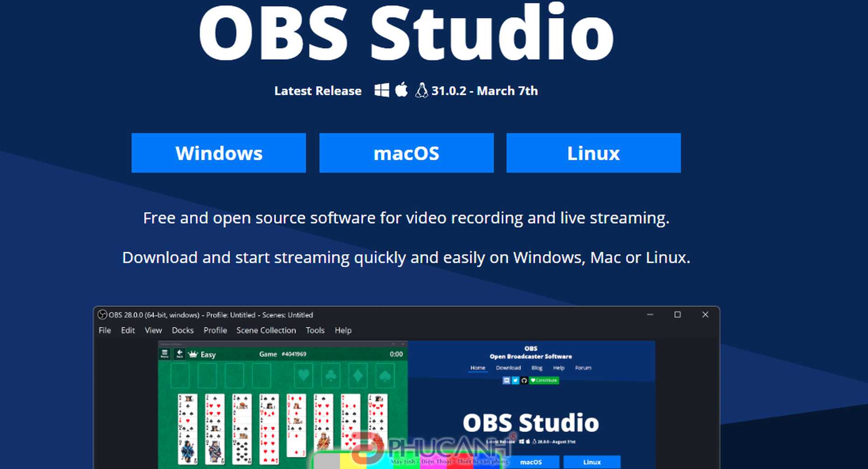The image size is (868, 469).
Task: Click the Free and open source software tagline
Action: click(406, 218)
